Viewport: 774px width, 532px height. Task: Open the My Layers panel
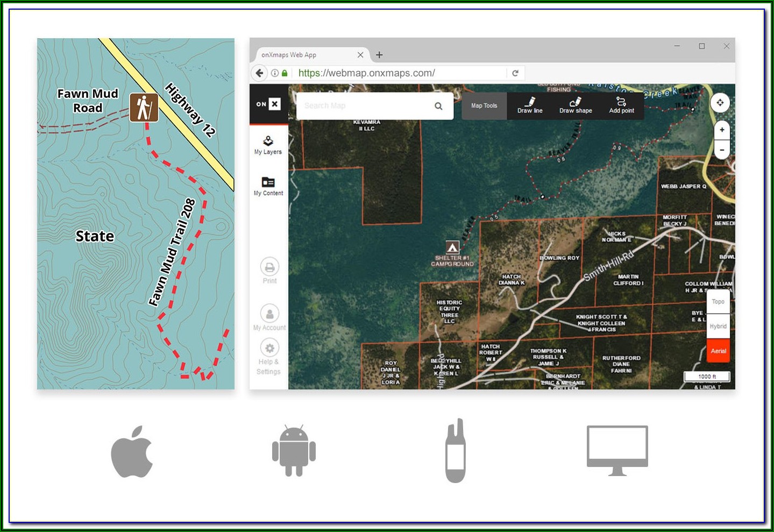click(268, 145)
